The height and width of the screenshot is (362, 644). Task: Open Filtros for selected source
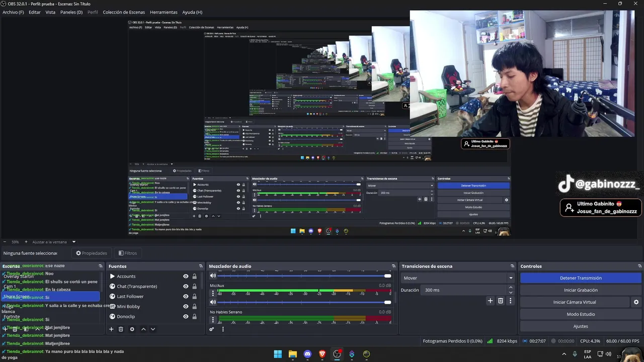127,253
